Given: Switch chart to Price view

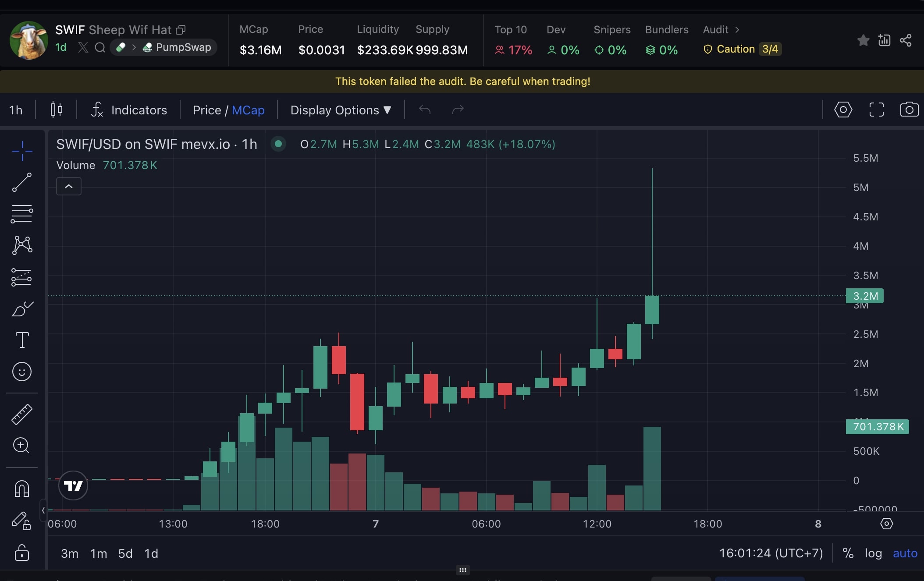Looking at the screenshot, I should tap(206, 110).
